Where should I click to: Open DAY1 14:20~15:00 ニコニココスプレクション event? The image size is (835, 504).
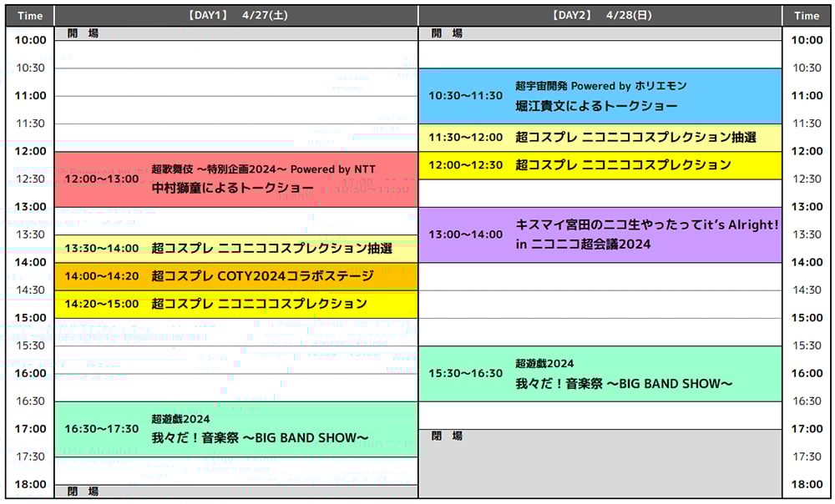coord(235,304)
